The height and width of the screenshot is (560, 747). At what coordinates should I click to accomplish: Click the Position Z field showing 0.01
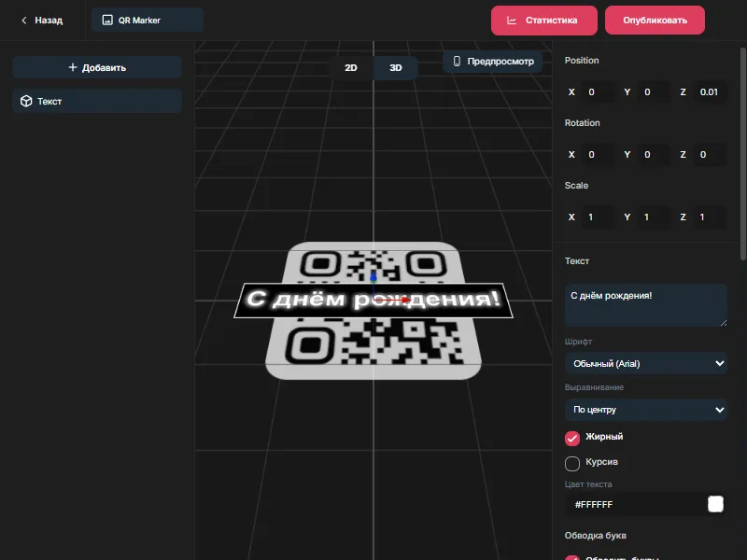[711, 91]
